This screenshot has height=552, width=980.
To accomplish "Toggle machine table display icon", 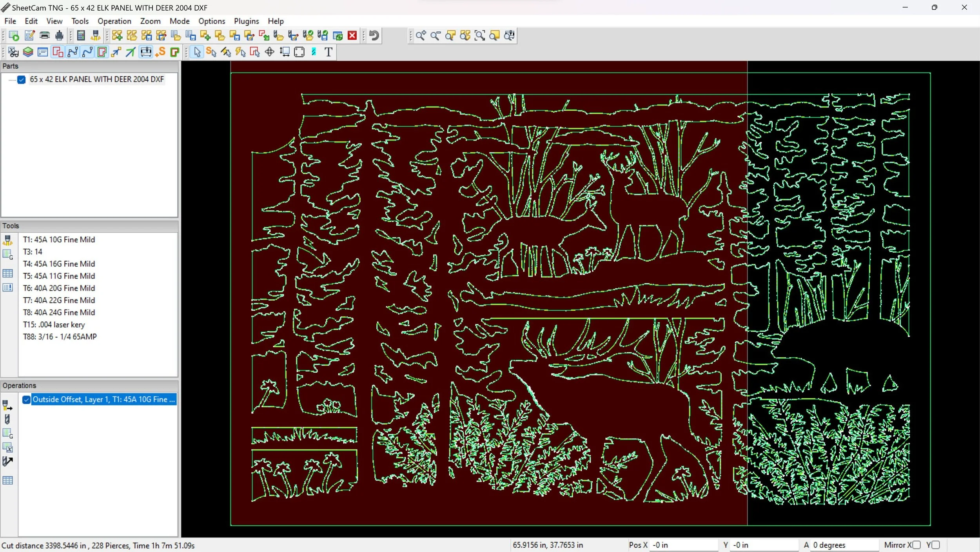I will pyautogui.click(x=146, y=52).
